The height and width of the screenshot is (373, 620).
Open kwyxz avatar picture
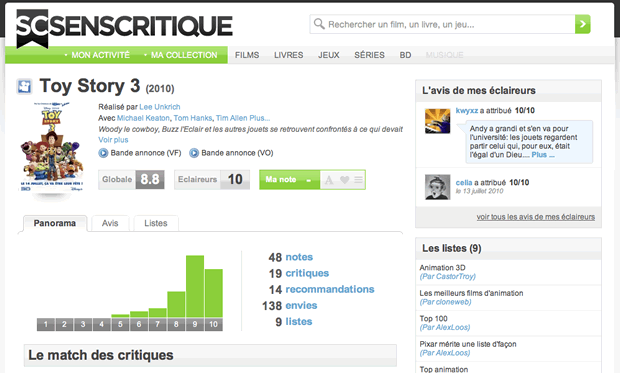[437, 121]
